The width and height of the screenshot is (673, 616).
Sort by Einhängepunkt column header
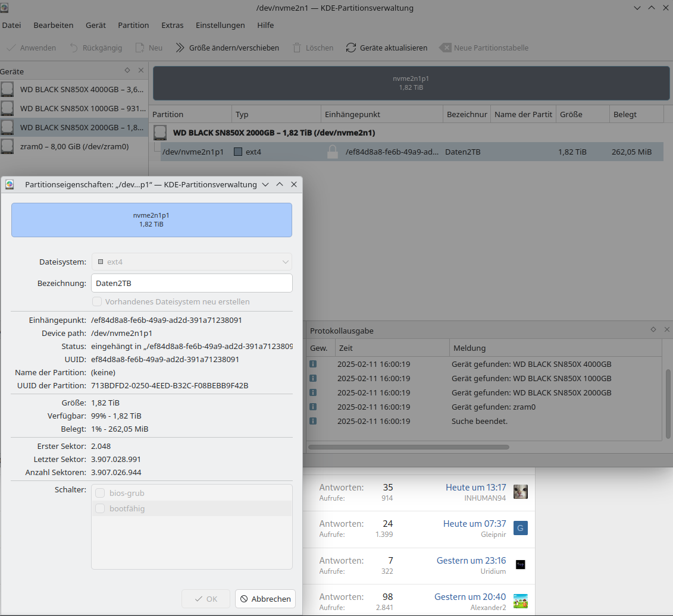(381, 115)
